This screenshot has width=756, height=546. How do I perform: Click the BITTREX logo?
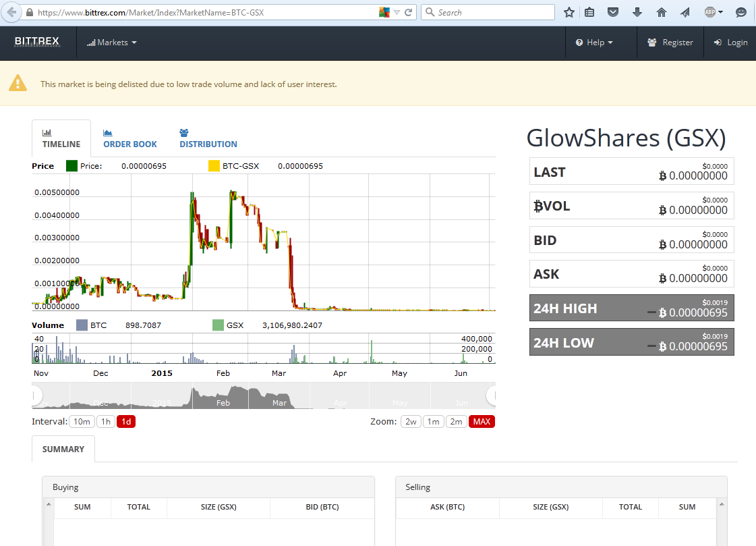(x=37, y=41)
